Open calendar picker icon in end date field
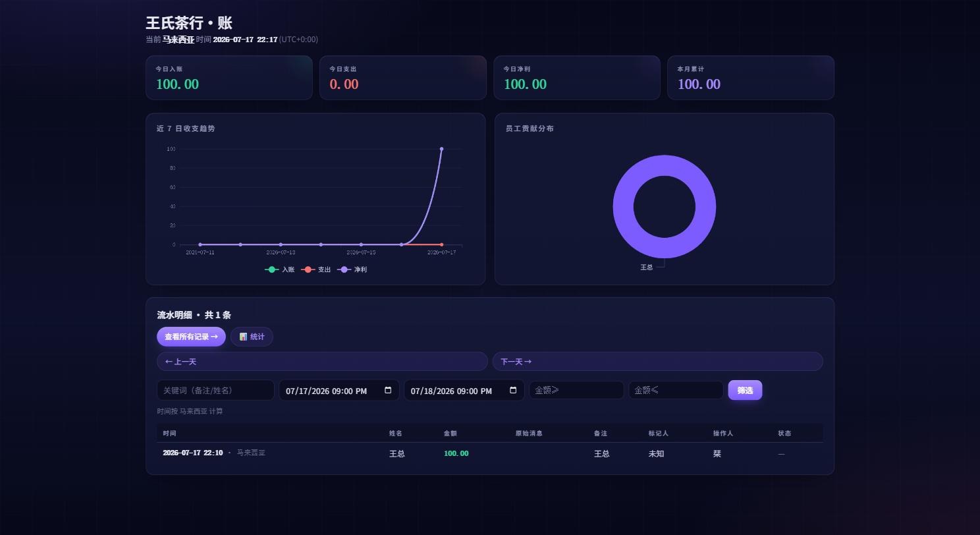Screen dimensions: 980x535 click(513, 390)
